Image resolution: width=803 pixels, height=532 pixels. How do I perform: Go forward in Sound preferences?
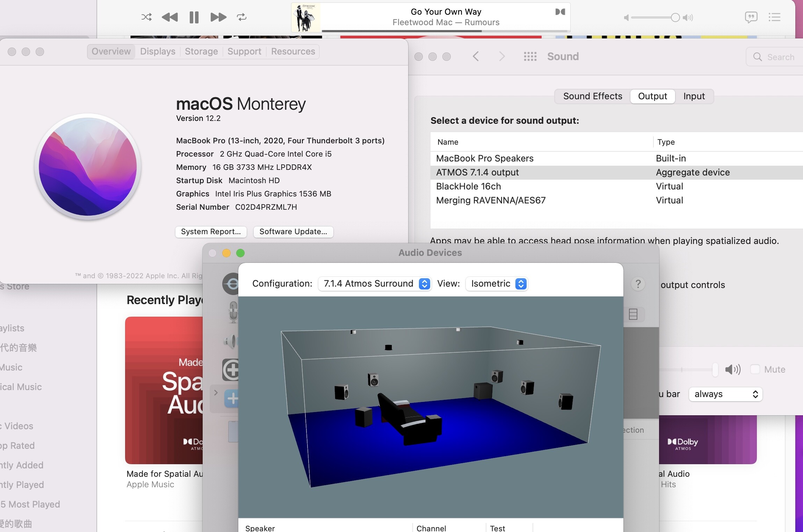coord(502,56)
